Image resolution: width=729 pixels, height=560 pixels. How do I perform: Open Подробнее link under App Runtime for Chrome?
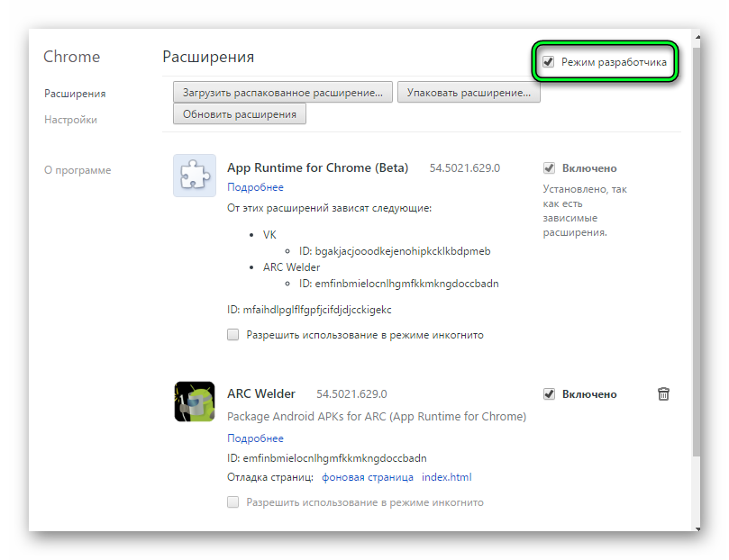point(255,187)
